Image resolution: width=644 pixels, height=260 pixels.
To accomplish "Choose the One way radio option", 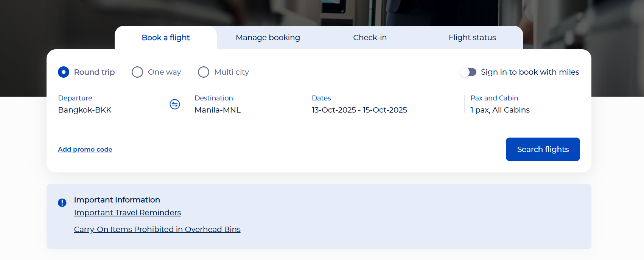I will pos(137,72).
